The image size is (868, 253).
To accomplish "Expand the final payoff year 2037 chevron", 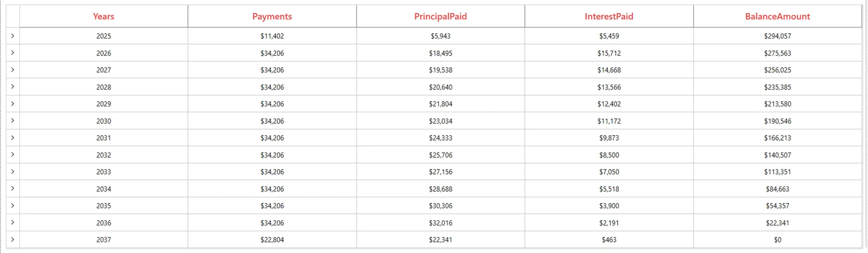I will pyautogui.click(x=13, y=239).
